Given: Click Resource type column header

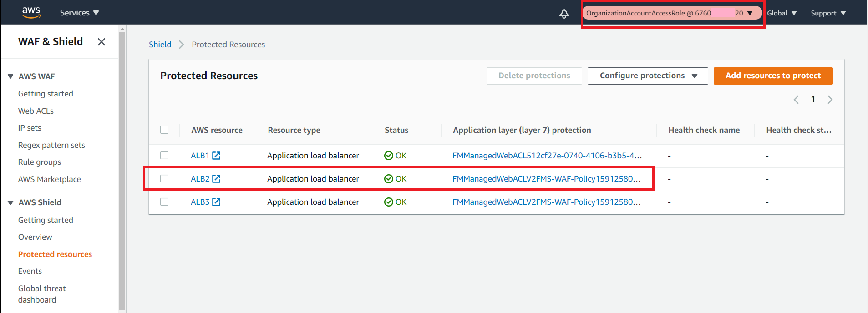Looking at the screenshot, I should pos(294,130).
